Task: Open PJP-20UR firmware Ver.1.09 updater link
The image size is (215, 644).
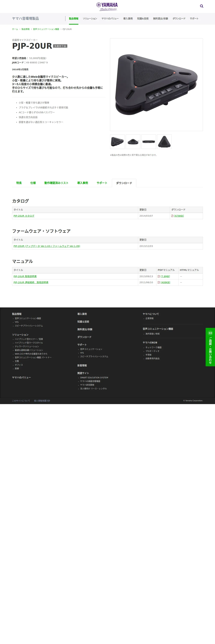Action: 47,246
